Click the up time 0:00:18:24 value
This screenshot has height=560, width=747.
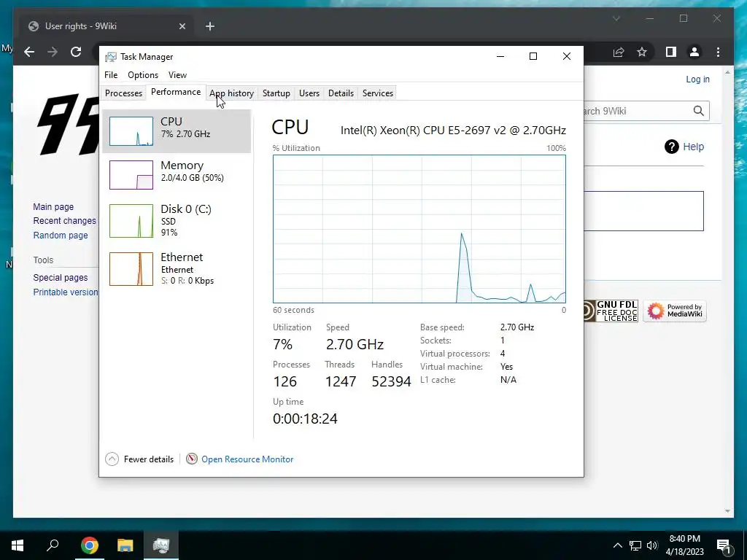pos(305,419)
